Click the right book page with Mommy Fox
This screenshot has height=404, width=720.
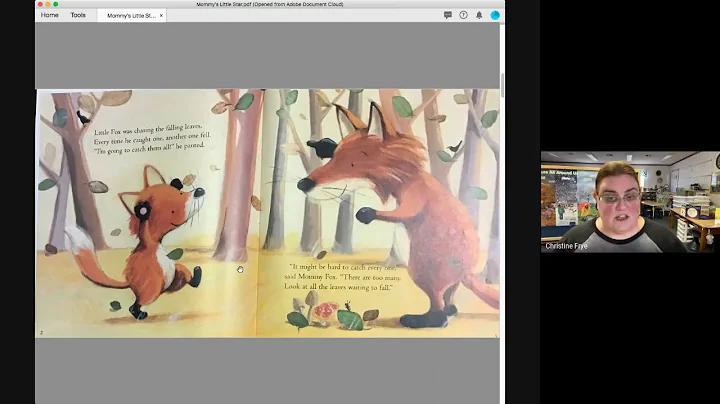coord(380,213)
